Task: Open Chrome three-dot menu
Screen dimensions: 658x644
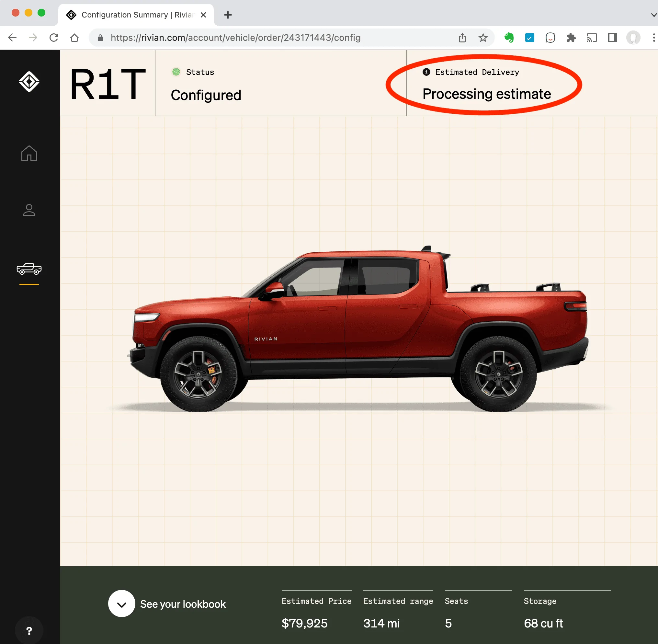Action: pos(653,38)
